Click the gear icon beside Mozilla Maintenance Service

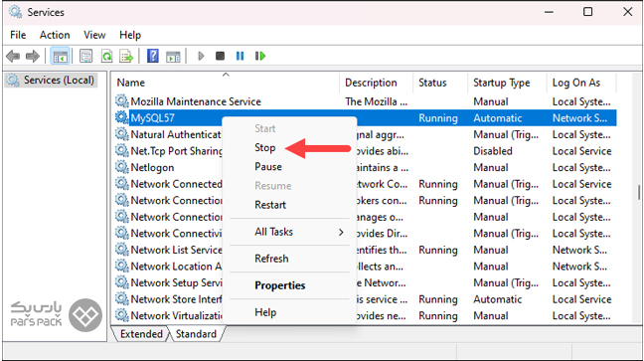(121, 101)
